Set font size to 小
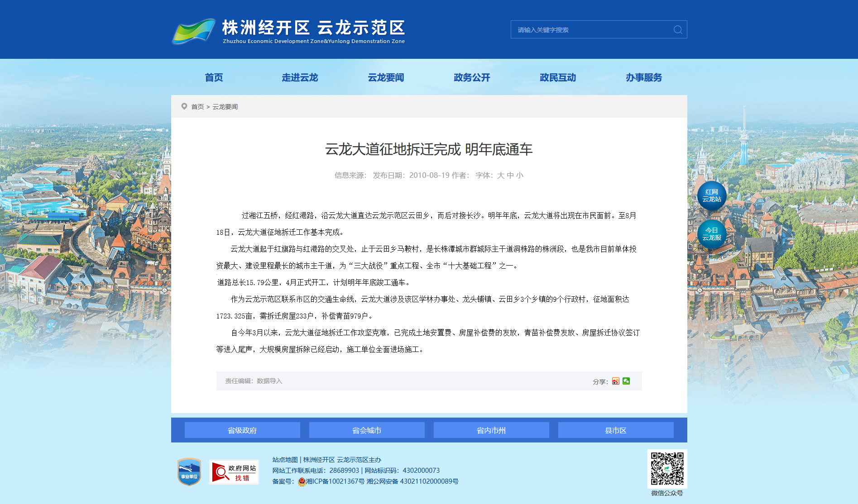This screenshot has height=504, width=858. click(x=520, y=176)
